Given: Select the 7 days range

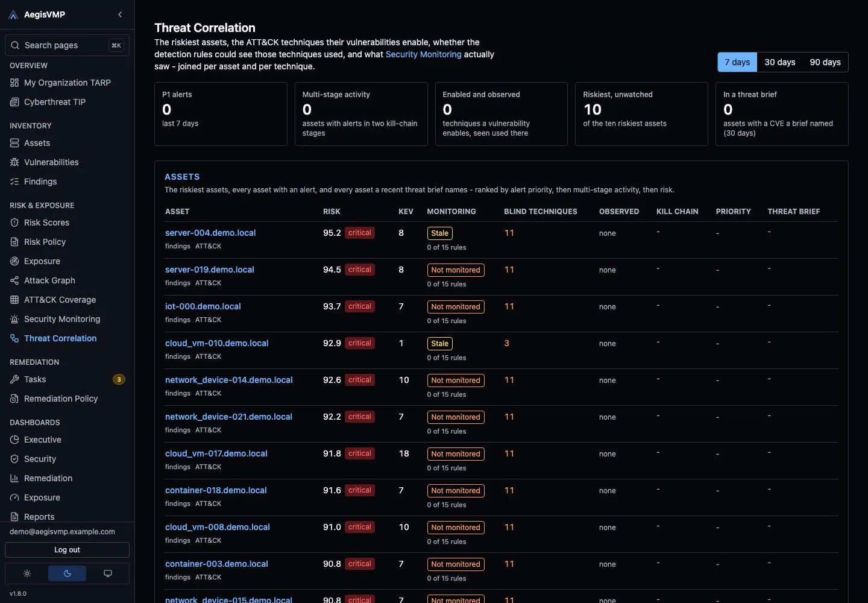Looking at the screenshot, I should click(x=737, y=62).
